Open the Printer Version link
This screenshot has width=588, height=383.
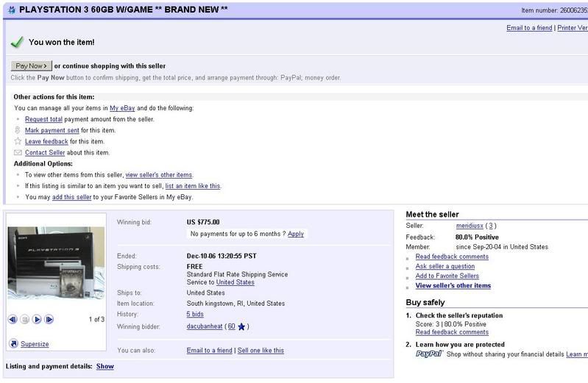573,28
